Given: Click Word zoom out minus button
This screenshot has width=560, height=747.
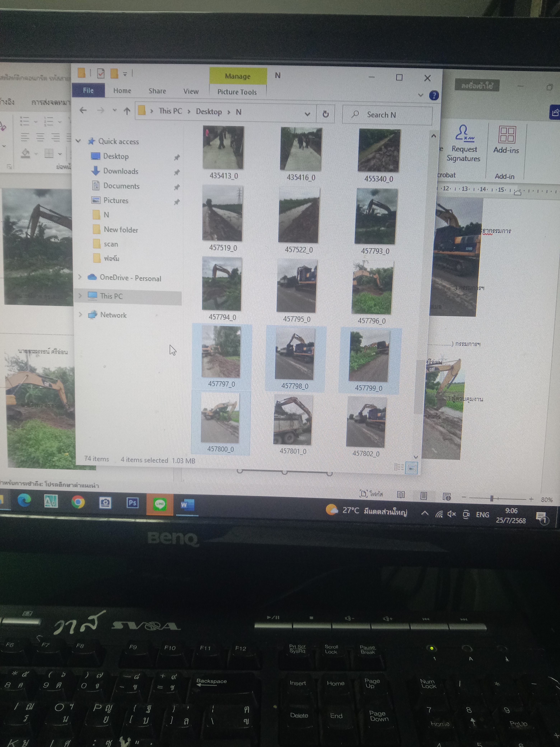Looking at the screenshot, I should tap(464, 497).
